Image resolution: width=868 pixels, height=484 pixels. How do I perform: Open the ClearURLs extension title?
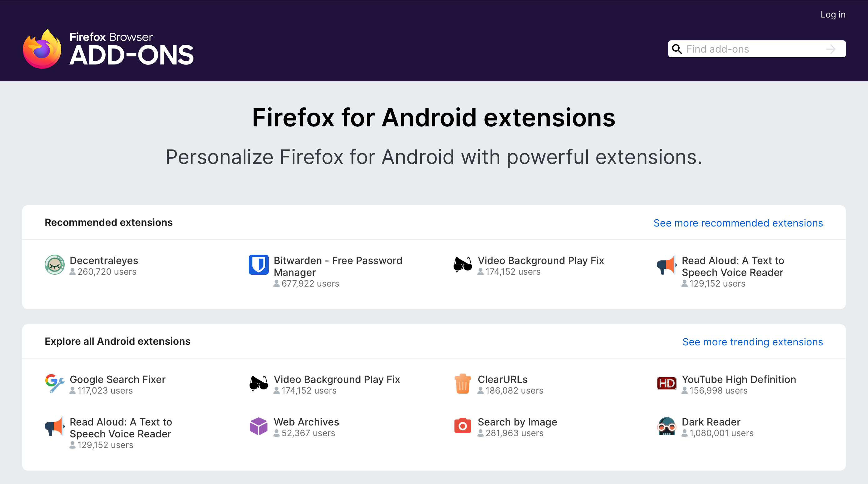(x=502, y=379)
